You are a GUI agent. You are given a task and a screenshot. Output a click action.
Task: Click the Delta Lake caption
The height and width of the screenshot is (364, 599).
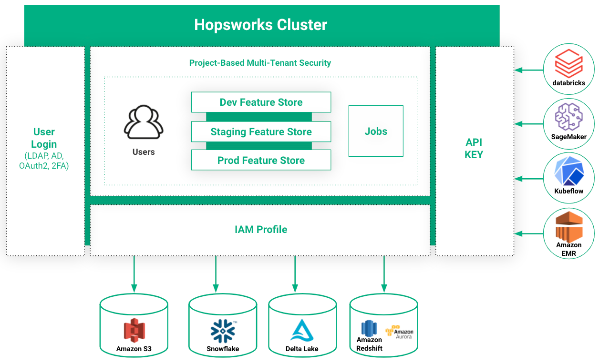[302, 349]
